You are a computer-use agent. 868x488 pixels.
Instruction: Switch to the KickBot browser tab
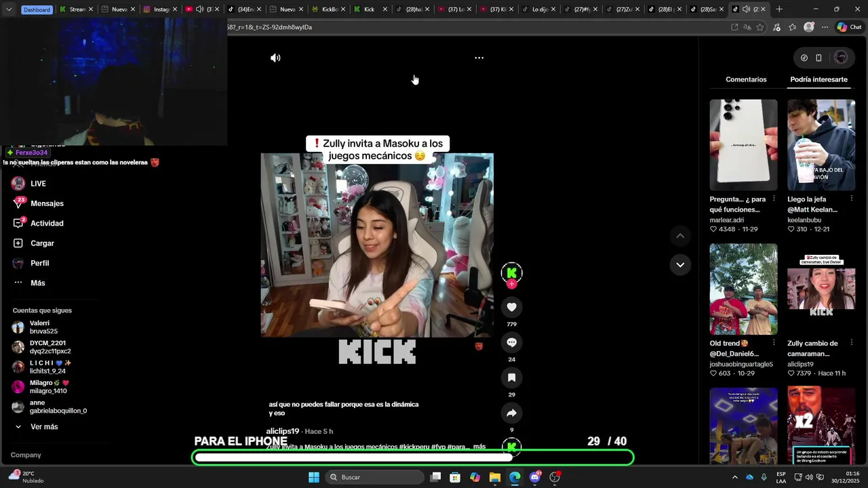click(x=330, y=9)
